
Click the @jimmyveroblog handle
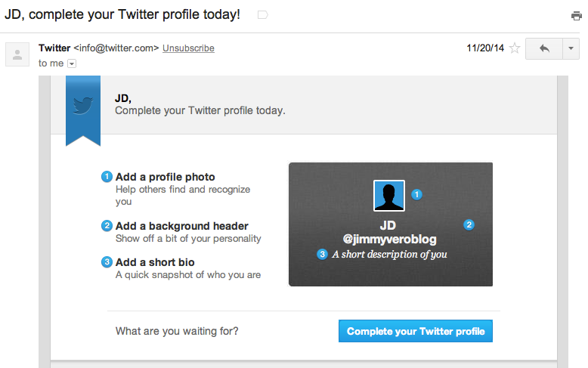click(388, 239)
